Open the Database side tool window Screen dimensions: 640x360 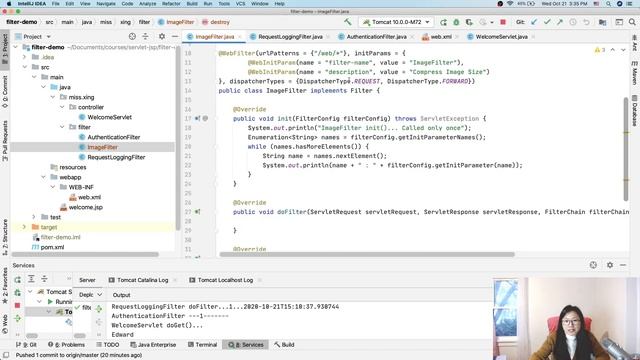point(635,111)
